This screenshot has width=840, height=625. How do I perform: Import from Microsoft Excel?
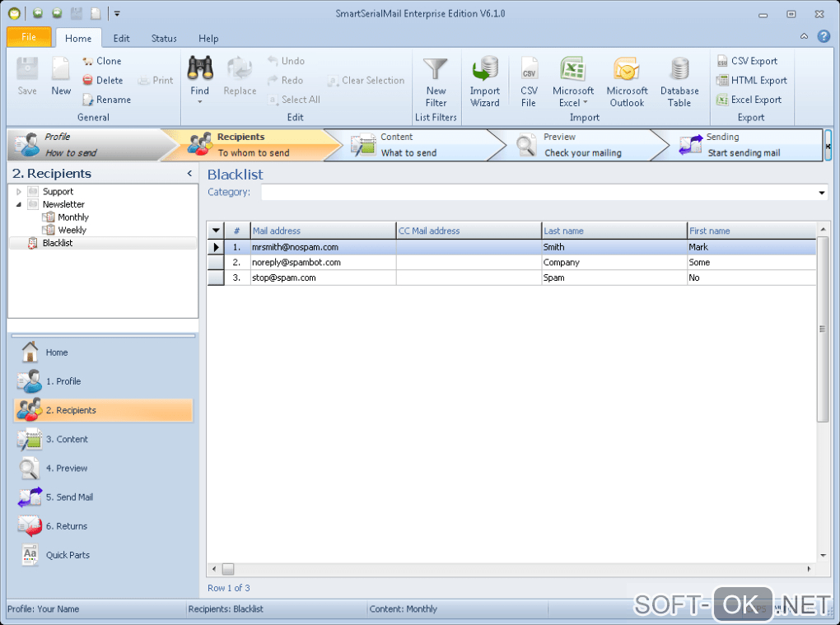[x=572, y=82]
